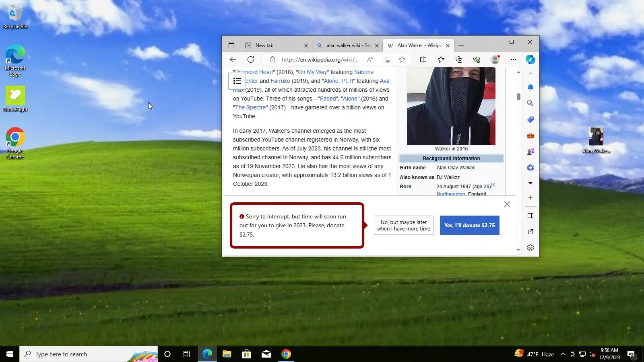Start Read aloud in address bar

pos(370,60)
